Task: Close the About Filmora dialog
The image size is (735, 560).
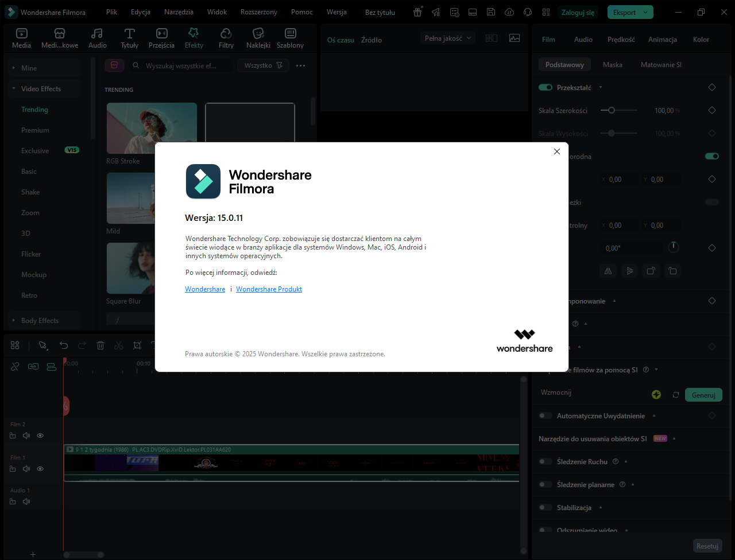Action: [556, 151]
